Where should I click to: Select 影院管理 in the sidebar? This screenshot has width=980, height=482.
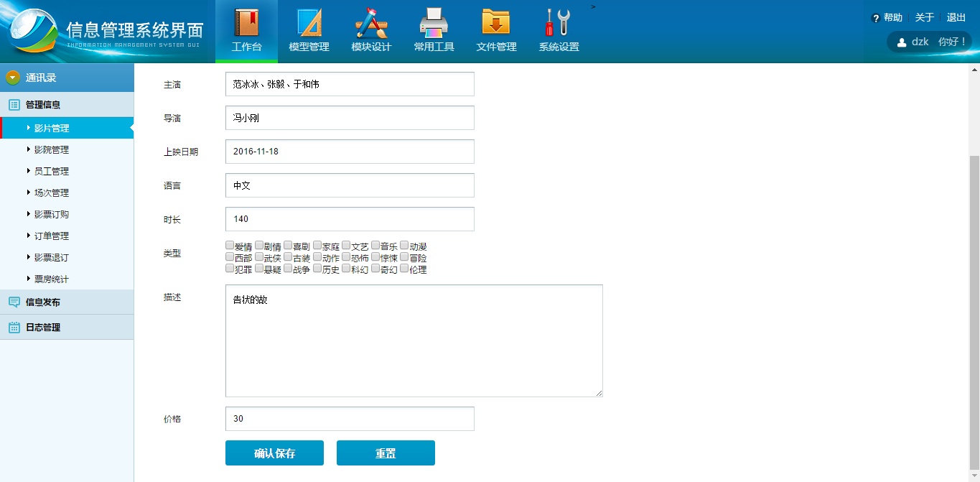52,150
